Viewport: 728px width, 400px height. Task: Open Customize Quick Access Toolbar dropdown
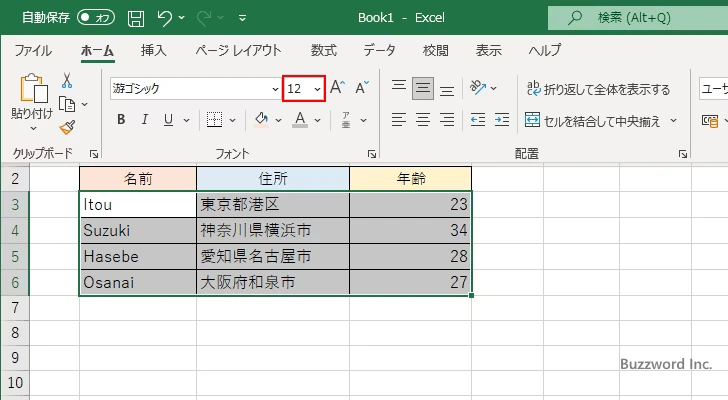242,18
